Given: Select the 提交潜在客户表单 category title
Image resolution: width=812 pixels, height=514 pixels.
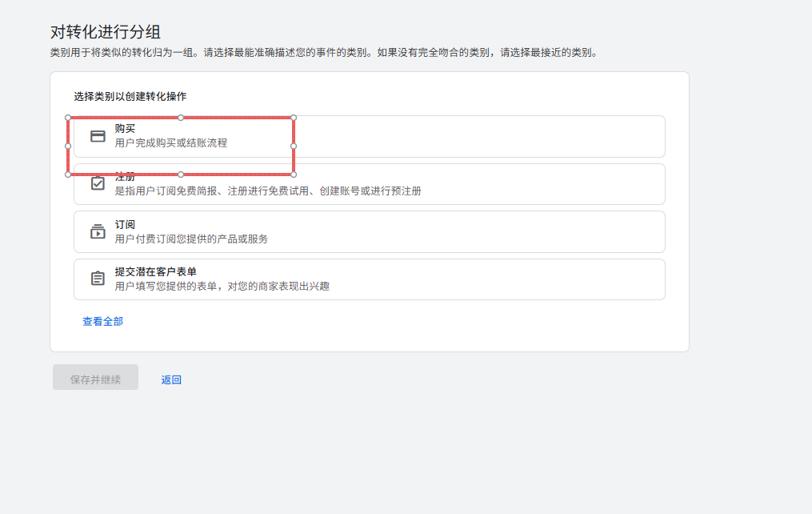Looking at the screenshot, I should (x=156, y=272).
